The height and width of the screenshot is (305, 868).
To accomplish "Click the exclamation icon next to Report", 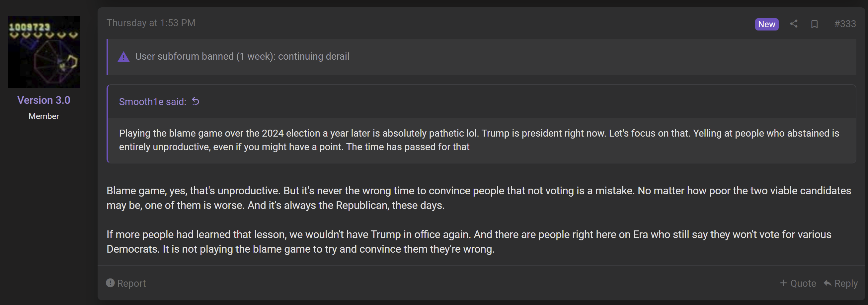I will click(110, 283).
